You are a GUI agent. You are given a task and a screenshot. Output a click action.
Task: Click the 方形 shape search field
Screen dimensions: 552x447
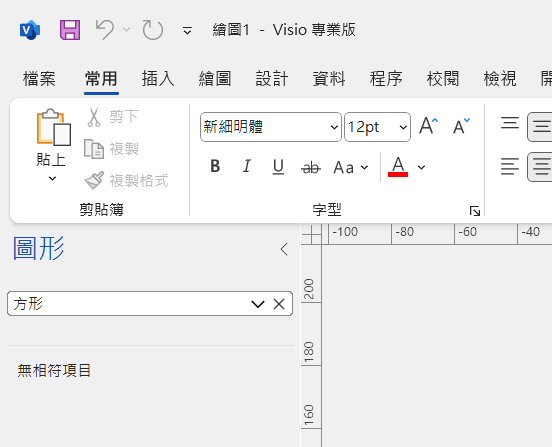coord(150,303)
